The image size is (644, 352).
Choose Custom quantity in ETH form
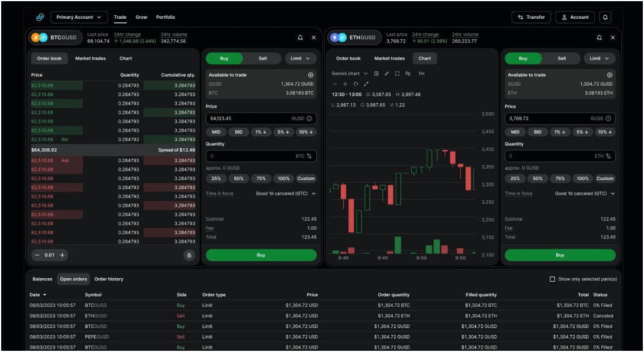click(x=605, y=179)
